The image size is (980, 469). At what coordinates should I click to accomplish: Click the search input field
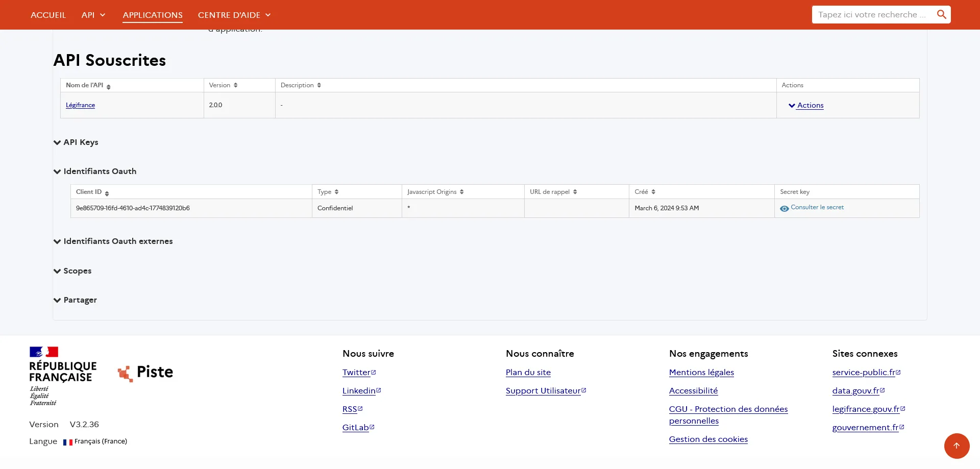click(x=872, y=15)
